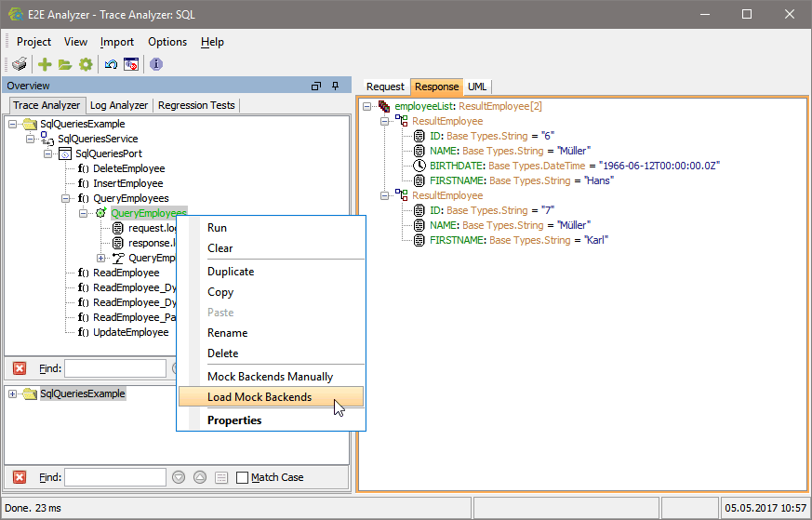Viewport: 812px width, 520px height.
Task: Click find-next down arrow in lower find bar
Action: (179, 477)
